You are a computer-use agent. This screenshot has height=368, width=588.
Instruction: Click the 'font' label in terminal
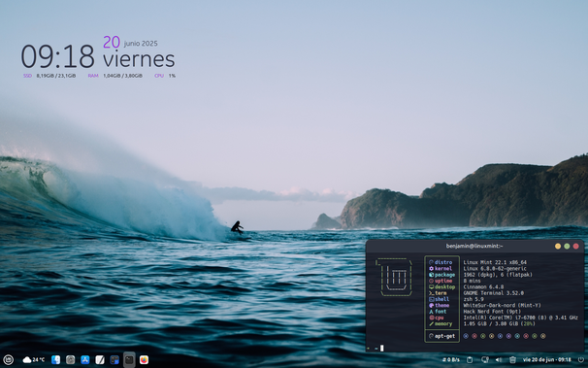tap(441, 312)
